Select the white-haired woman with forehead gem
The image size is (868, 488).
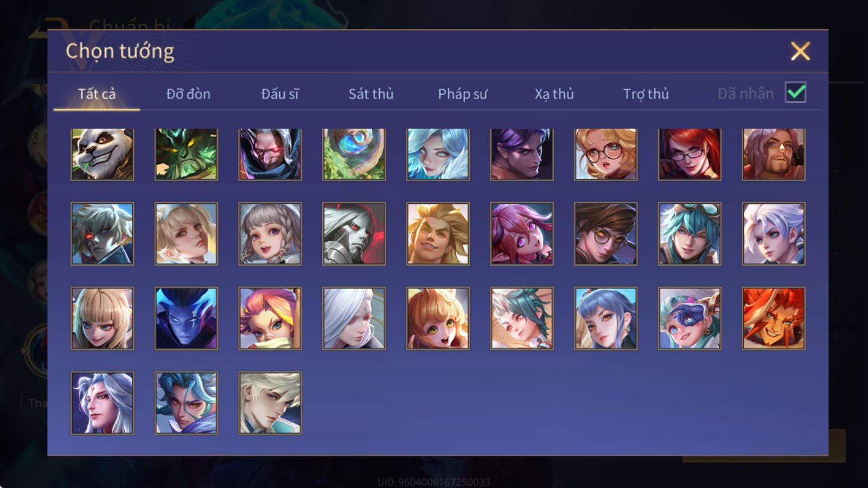[102, 403]
